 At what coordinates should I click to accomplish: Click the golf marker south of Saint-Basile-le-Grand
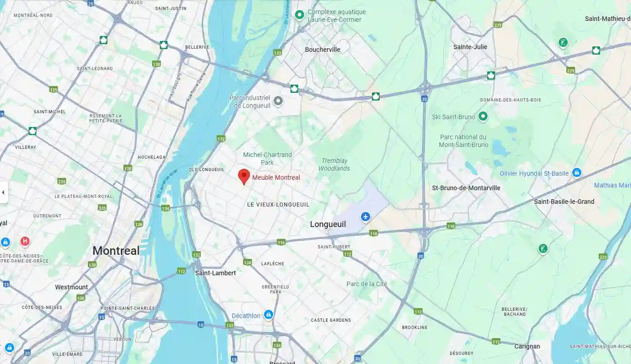543,249
